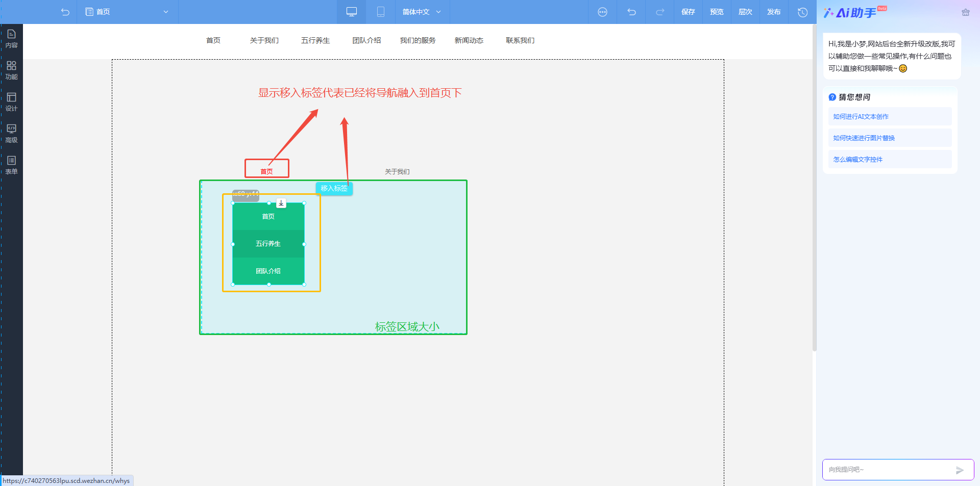
Task: Click 团队介绍 item in the green menu
Action: (268, 271)
